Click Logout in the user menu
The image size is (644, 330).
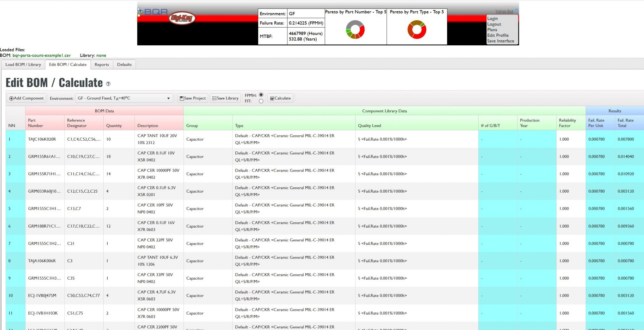coord(494,24)
